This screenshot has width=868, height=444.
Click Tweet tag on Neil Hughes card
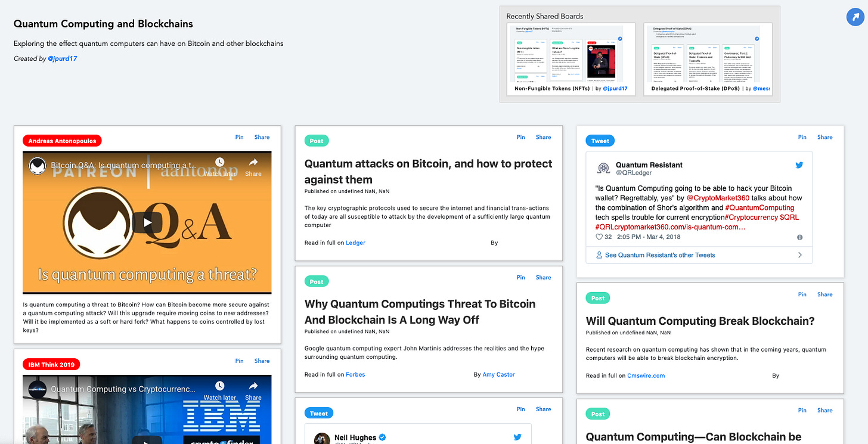tap(319, 413)
